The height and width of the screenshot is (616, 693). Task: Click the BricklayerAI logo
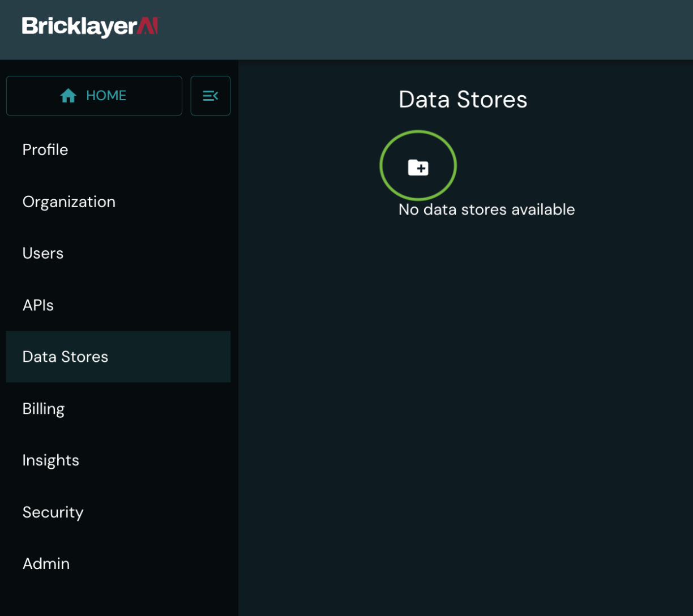click(91, 27)
